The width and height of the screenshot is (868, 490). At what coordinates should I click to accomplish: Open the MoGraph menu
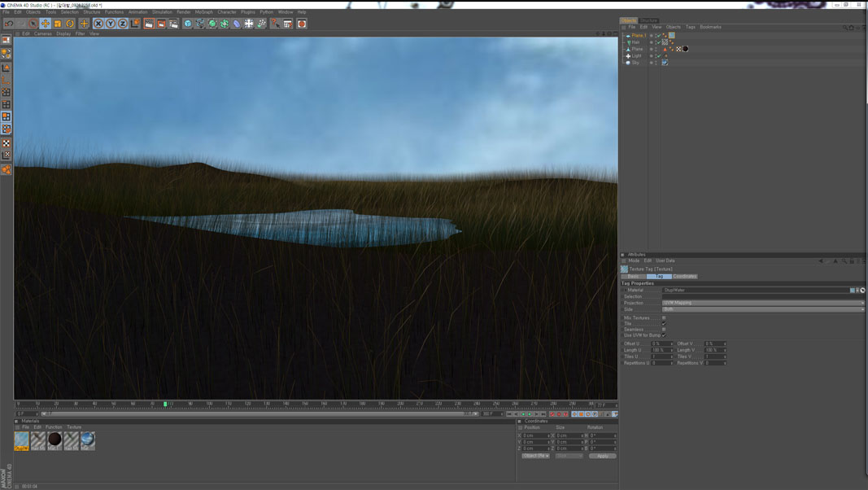203,12
